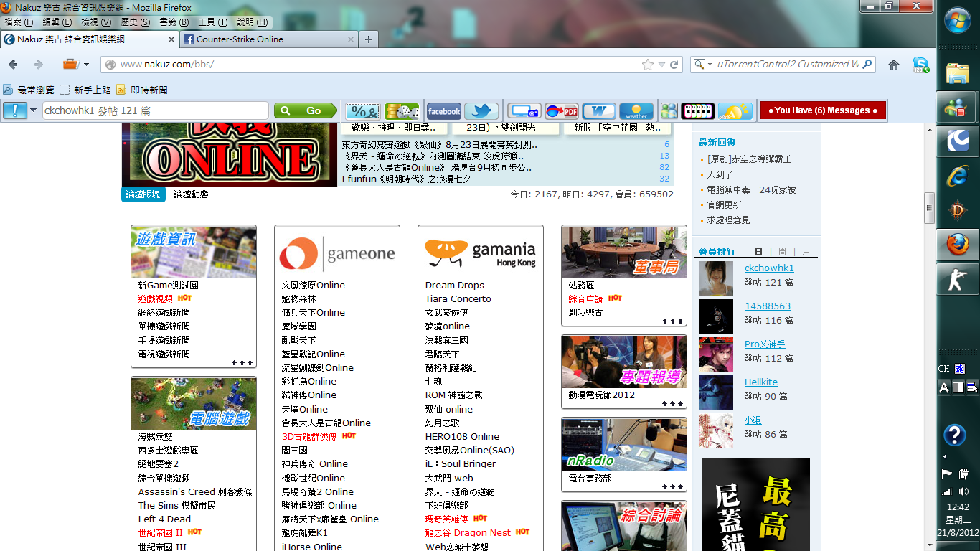Screen dimensions: 980x551
Task: Show hidden tray icons arrow
Action: (x=945, y=456)
